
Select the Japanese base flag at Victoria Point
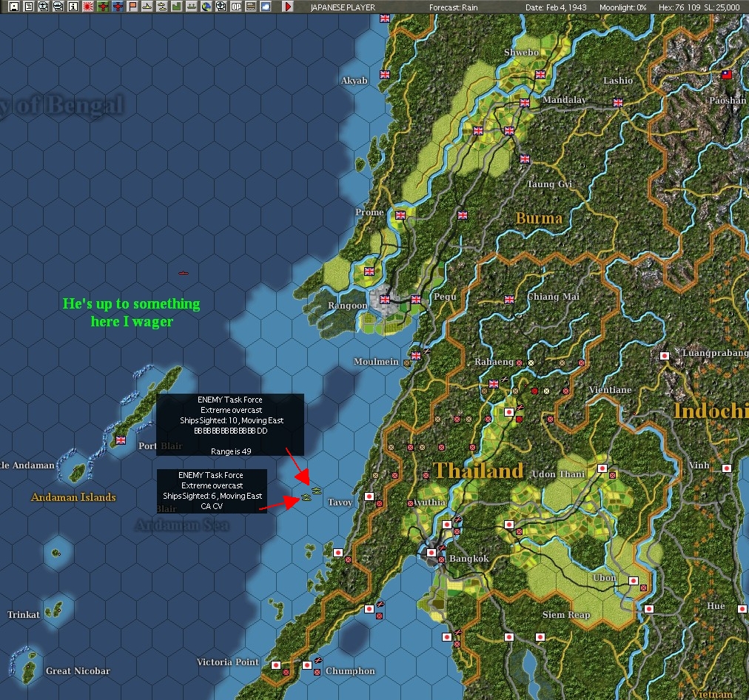point(275,665)
